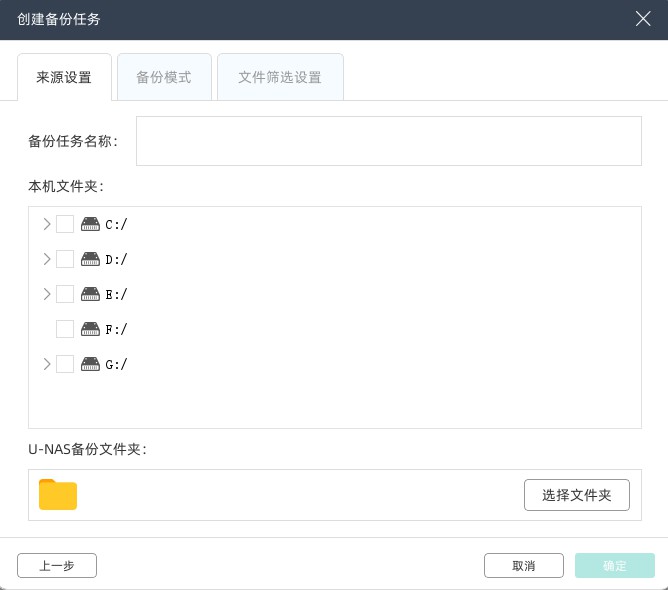Click the yellow U-NAS backup folder icon
Viewport: 668px width, 590px height.
tap(58, 495)
